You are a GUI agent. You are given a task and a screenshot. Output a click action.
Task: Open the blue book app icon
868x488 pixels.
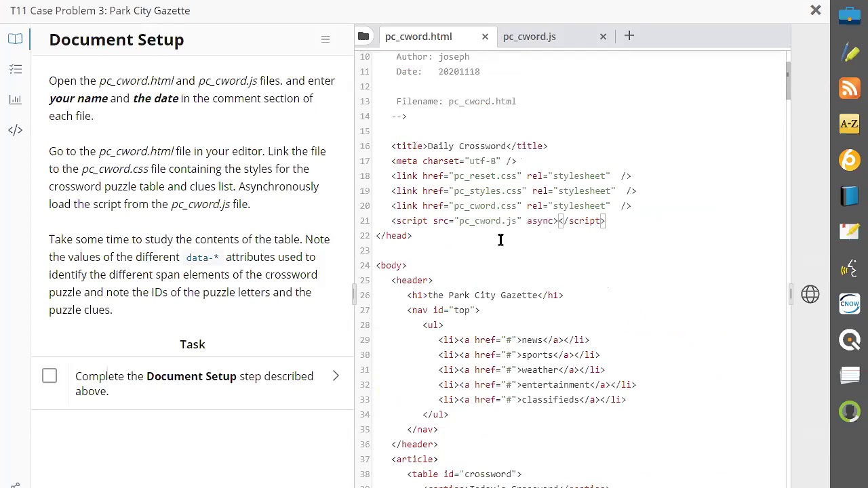tap(850, 196)
